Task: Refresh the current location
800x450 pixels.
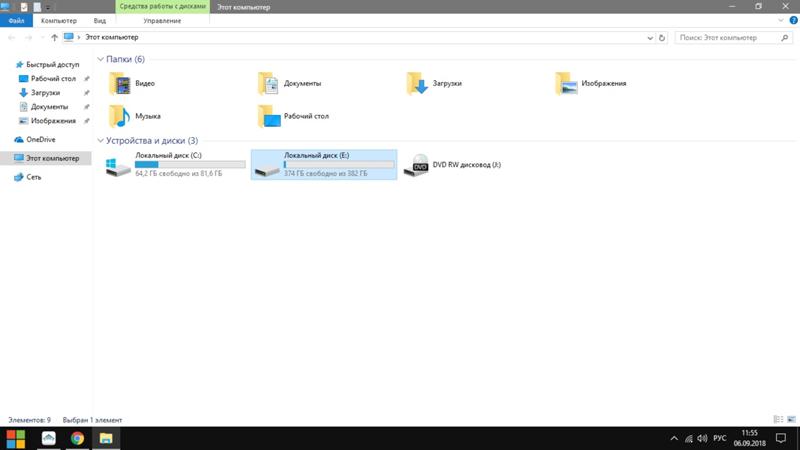Action: (662, 38)
